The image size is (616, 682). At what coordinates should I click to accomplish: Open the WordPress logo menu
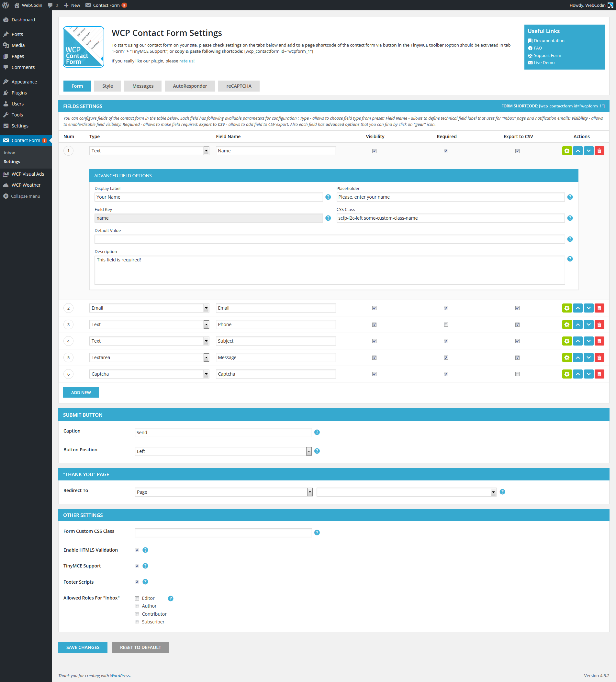tap(6, 5)
